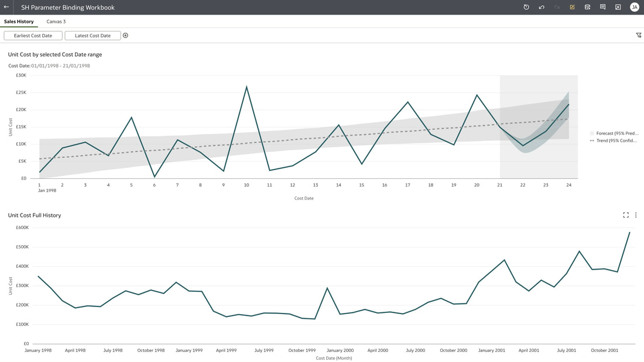This screenshot has width=644, height=362.
Task: Switch to the Canvas 3 tab
Action: pyautogui.click(x=56, y=21)
